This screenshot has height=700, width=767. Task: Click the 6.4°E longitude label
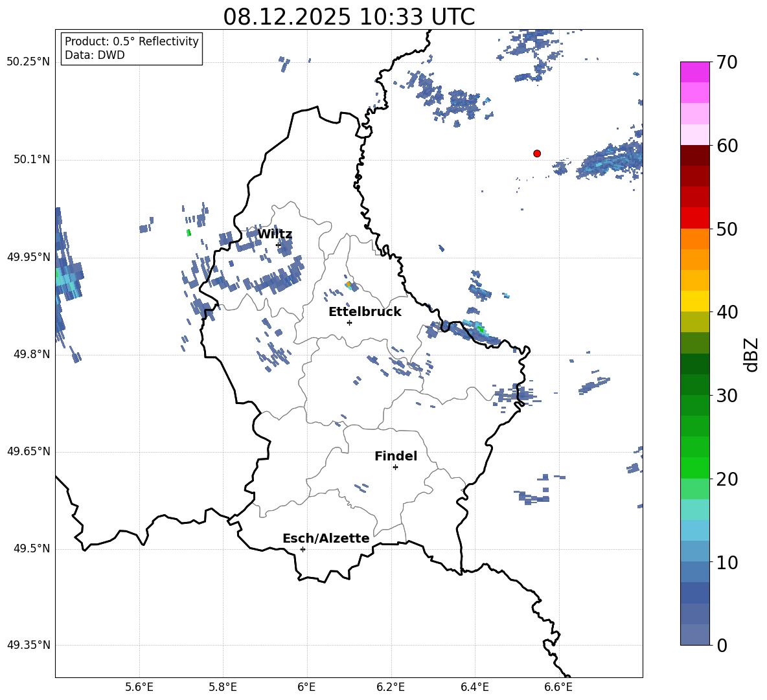pos(474,687)
